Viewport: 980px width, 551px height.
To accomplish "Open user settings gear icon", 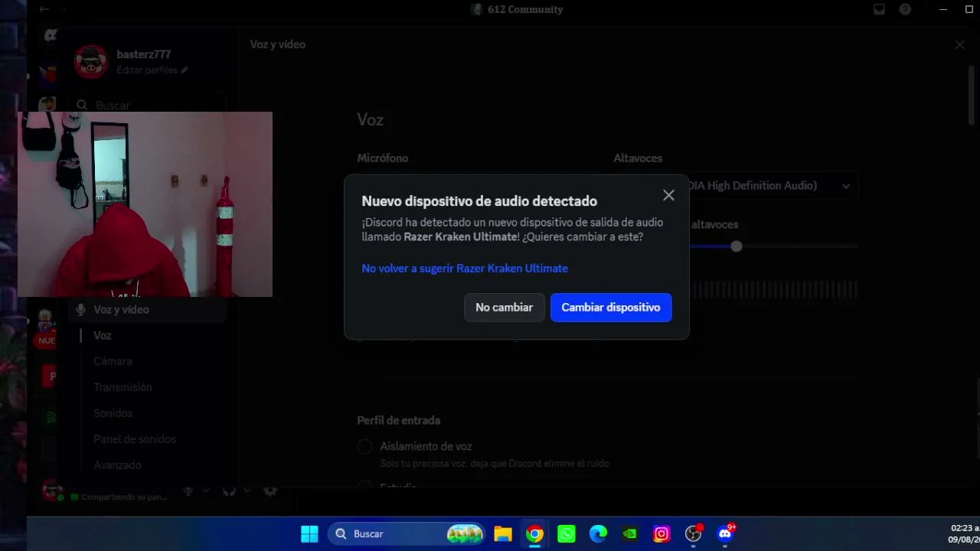I will (269, 491).
